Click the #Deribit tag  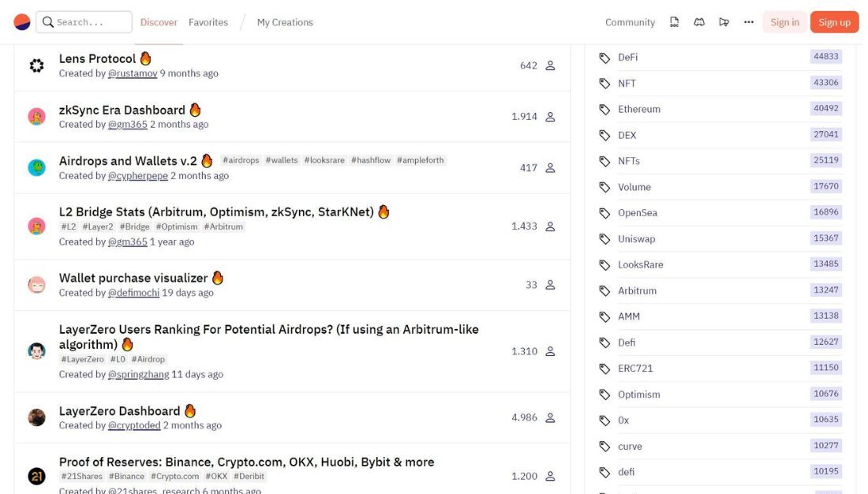click(x=249, y=477)
